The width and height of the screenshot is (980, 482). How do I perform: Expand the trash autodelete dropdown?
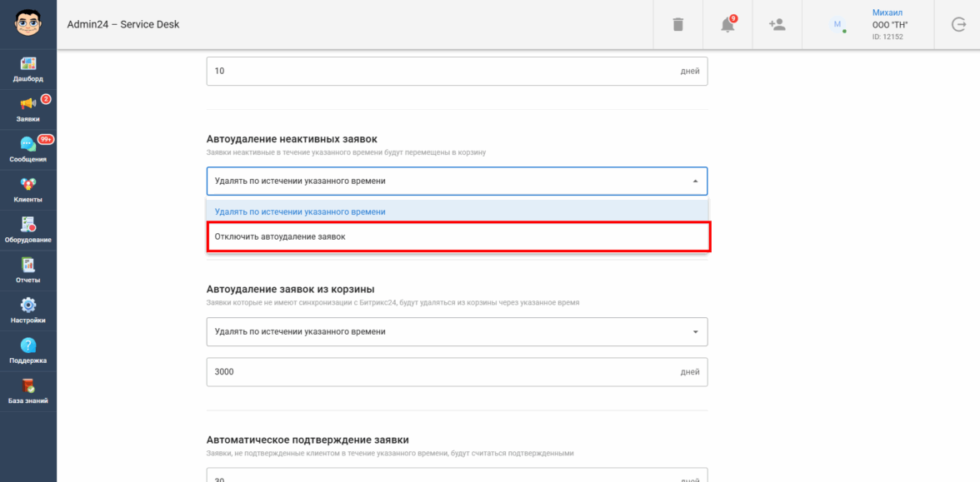[695, 331]
